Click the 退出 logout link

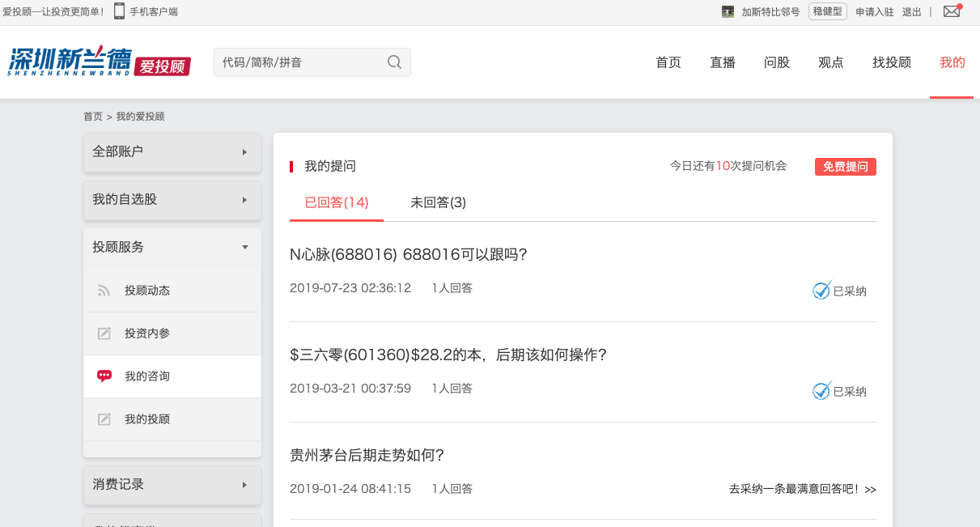[912, 11]
